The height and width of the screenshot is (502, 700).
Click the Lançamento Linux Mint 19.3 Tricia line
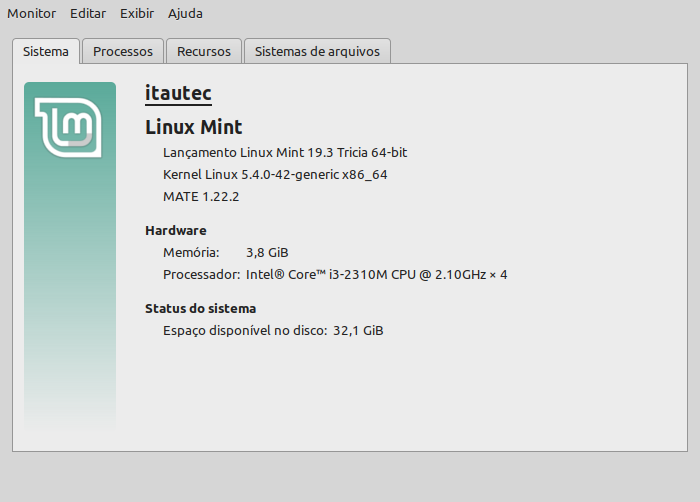coord(285,152)
